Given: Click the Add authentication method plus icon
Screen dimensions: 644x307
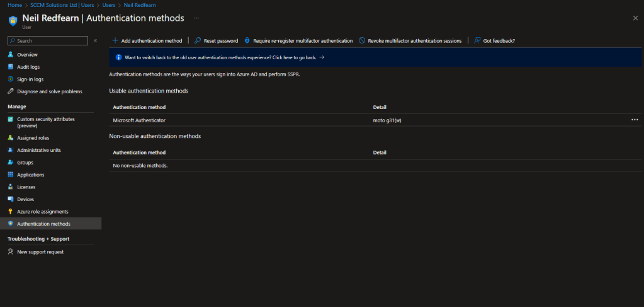Looking at the screenshot, I should click(115, 41).
